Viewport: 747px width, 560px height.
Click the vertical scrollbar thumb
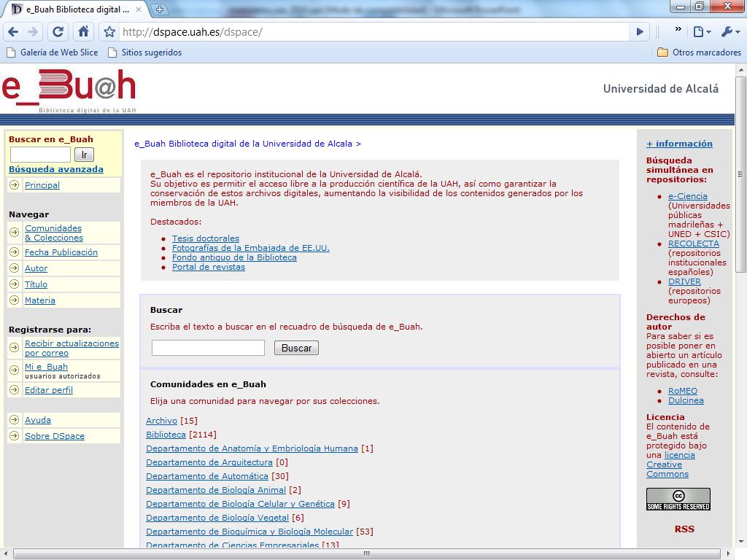[x=741, y=174]
